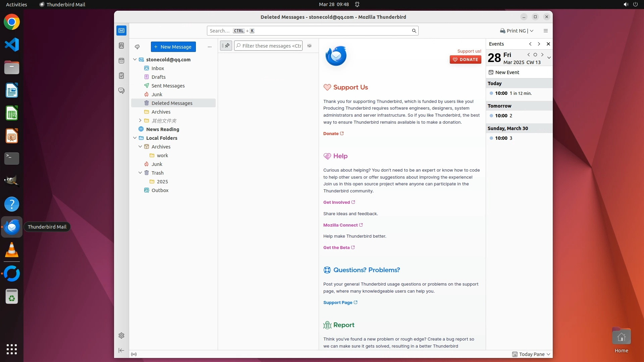The image size is (644, 362).
Task: Expand the 其他文件夹 folder
Action: click(x=140, y=120)
